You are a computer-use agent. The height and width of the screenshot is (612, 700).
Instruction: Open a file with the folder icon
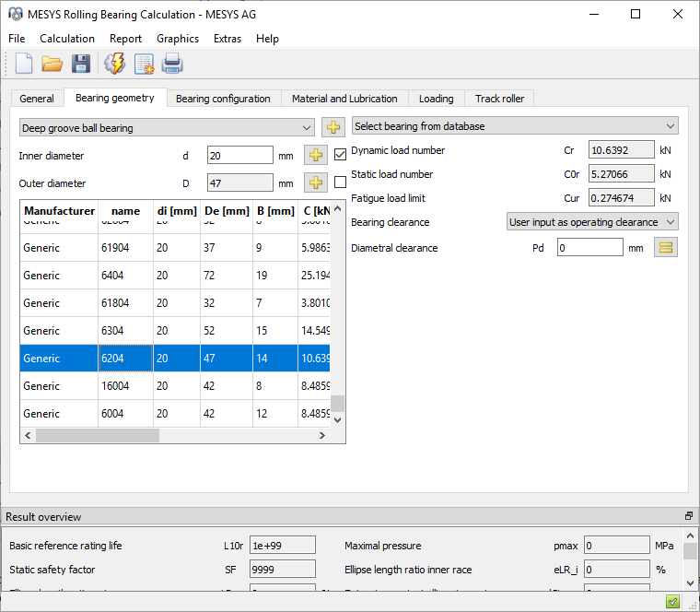[52, 64]
